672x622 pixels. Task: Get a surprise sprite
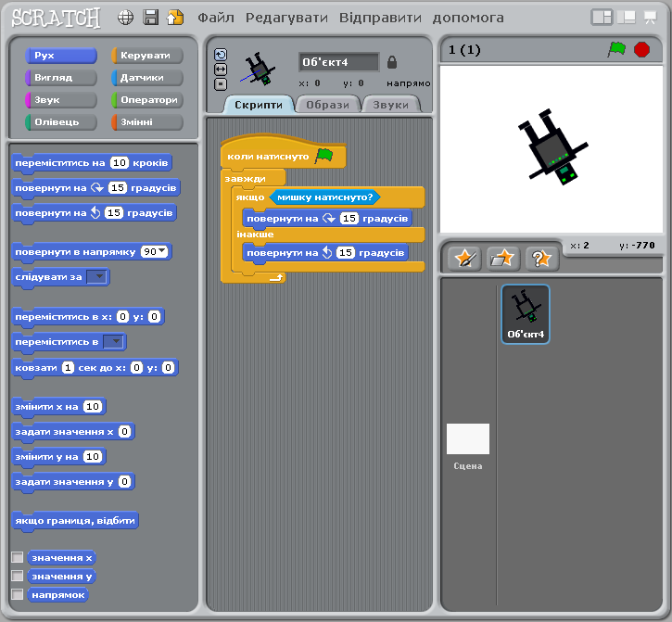coord(542,259)
